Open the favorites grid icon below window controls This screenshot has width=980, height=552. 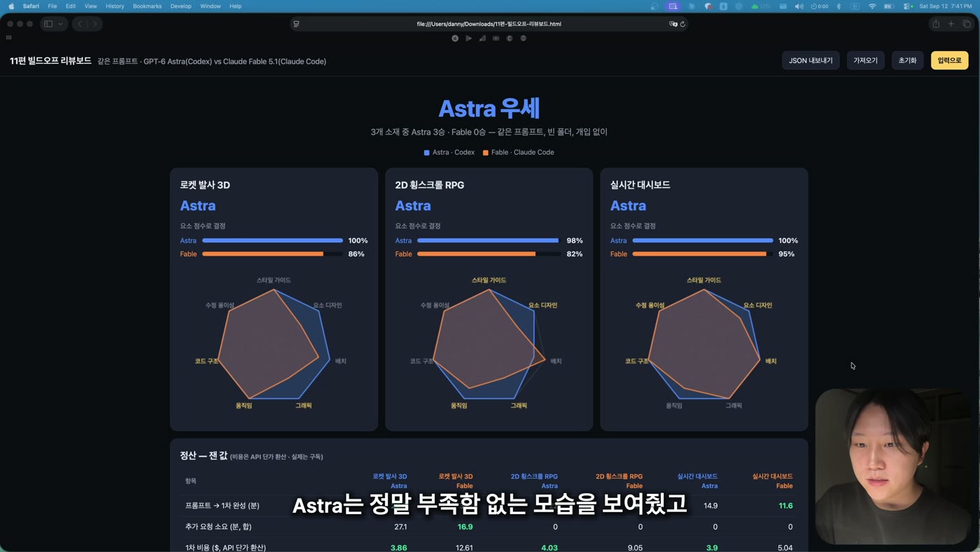click(x=8, y=38)
